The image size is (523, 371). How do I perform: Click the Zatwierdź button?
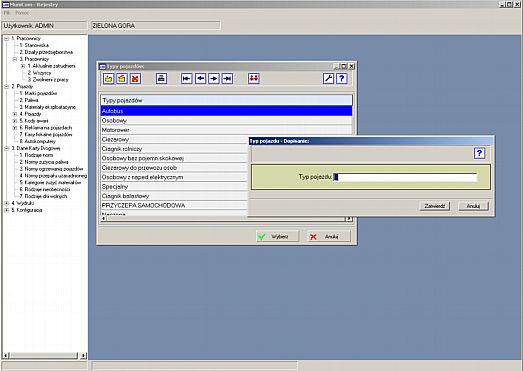pyautogui.click(x=435, y=206)
